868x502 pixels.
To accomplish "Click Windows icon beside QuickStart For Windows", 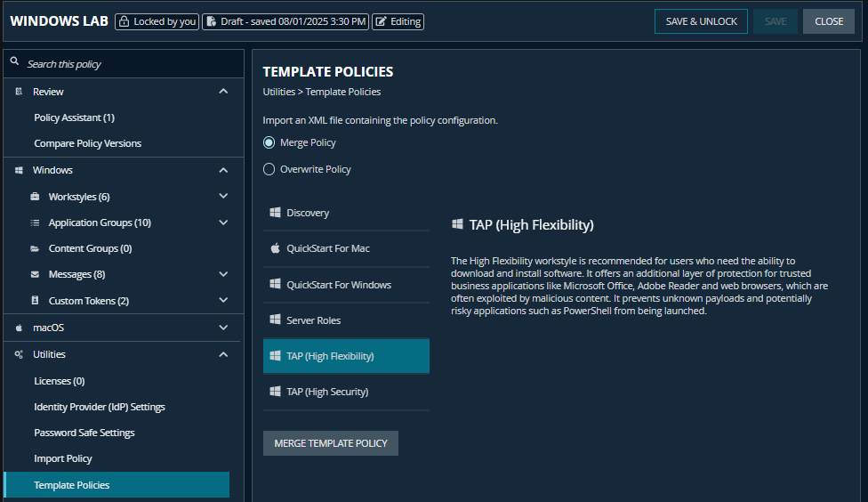I will (275, 284).
